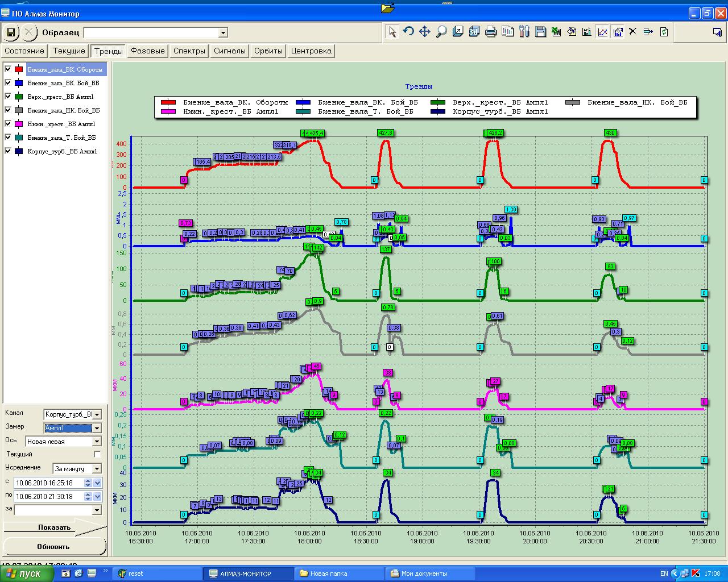Switch to the Спектры tab

(189, 51)
